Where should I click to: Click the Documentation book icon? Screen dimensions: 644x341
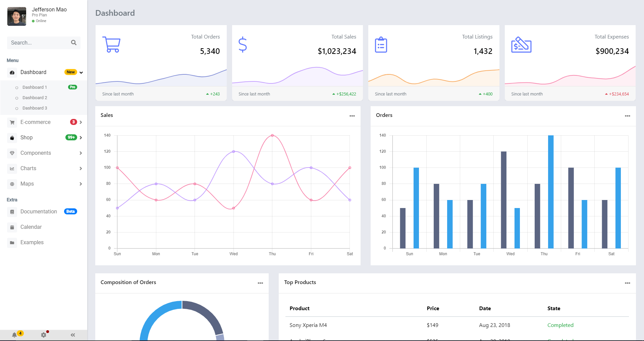[12, 212]
